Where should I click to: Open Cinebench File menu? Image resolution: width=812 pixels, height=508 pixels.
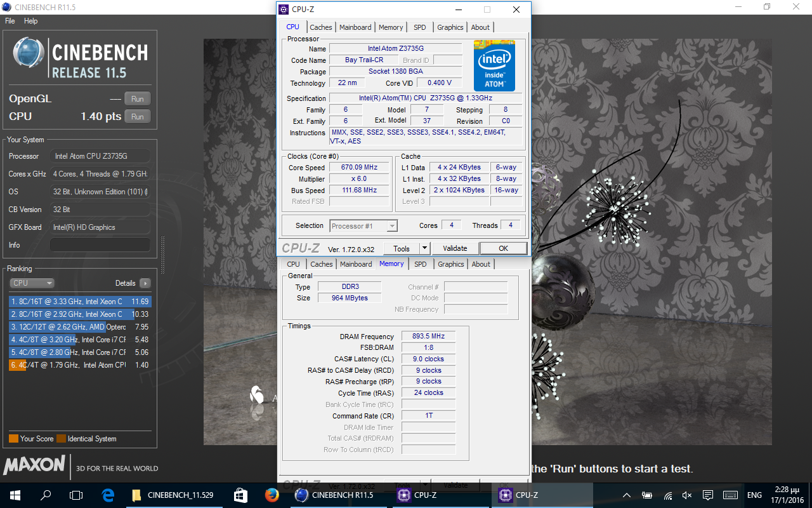pos(10,21)
